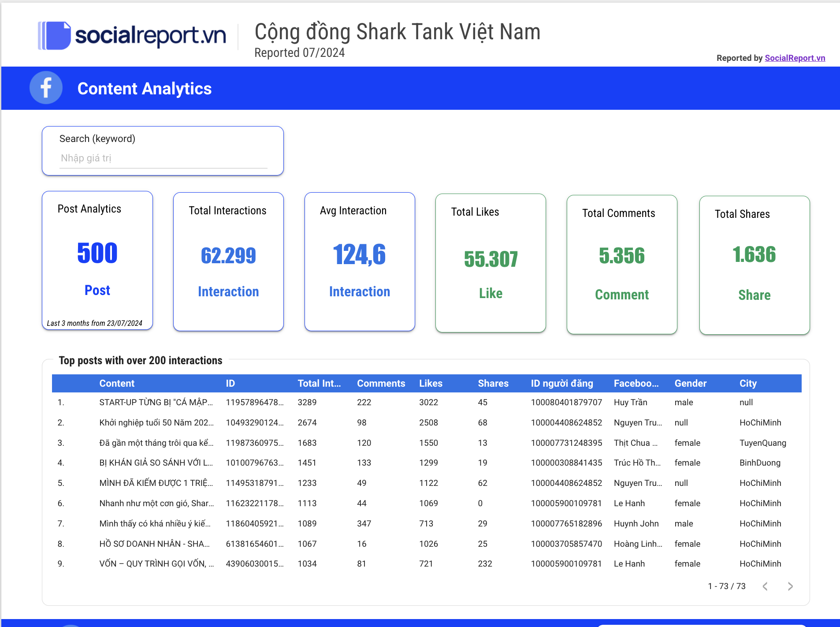Viewport: 840px width, 627px height.
Task: Click the 'Cộng đồng Shark Tank Việt Nam' heading
Action: pyautogui.click(x=398, y=32)
